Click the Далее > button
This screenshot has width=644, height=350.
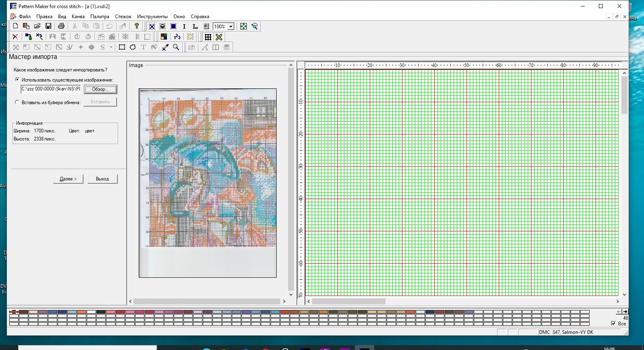pos(68,179)
